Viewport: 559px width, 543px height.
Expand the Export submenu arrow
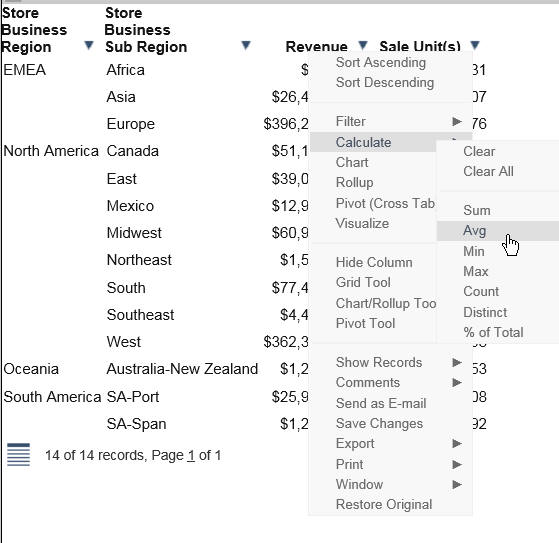[x=457, y=444]
